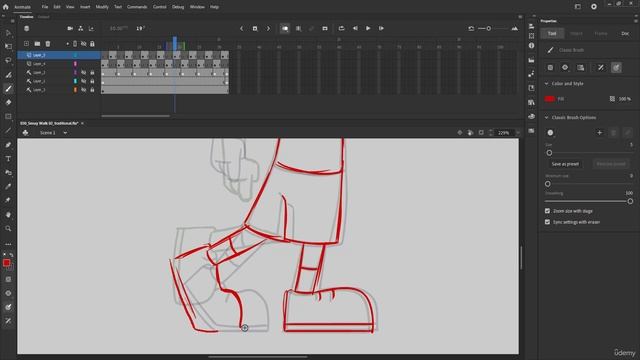This screenshot has height=360, width=640.
Task: Click the Smoothing slider handle
Action: (x=630, y=201)
